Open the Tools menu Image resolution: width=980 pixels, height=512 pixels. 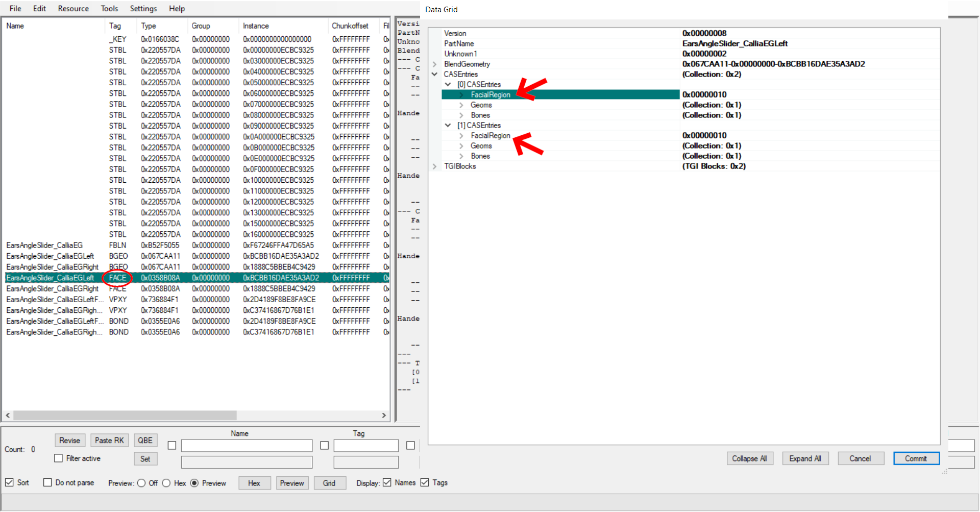(109, 9)
